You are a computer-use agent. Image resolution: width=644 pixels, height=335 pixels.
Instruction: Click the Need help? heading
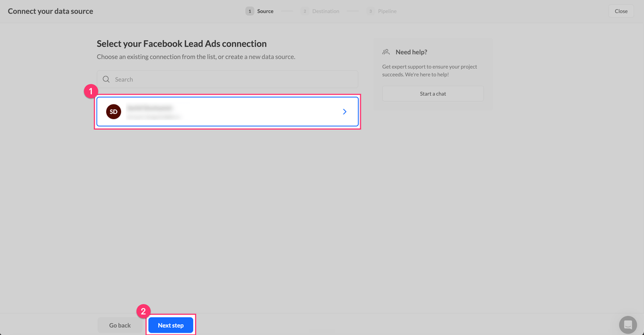coord(411,52)
